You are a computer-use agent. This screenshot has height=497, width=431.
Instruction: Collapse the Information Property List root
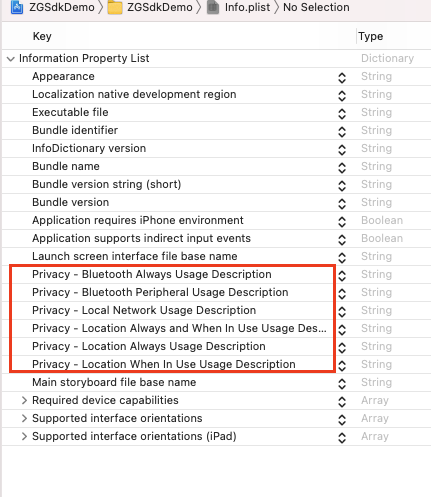11,59
